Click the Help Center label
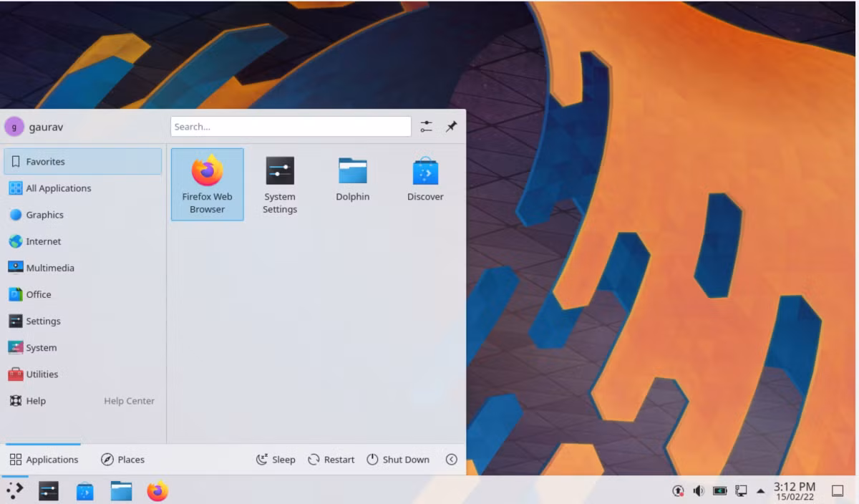 pos(129,401)
